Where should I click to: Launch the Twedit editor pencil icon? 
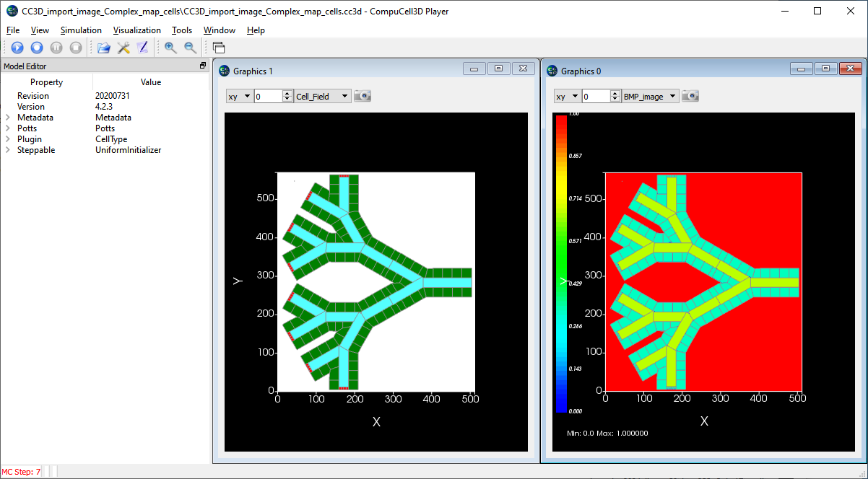coord(142,48)
